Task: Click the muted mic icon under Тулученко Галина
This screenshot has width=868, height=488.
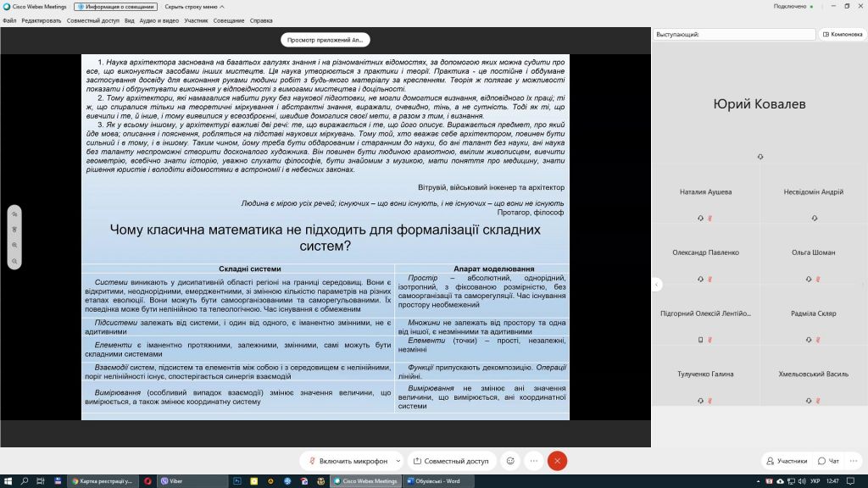Action: point(709,401)
